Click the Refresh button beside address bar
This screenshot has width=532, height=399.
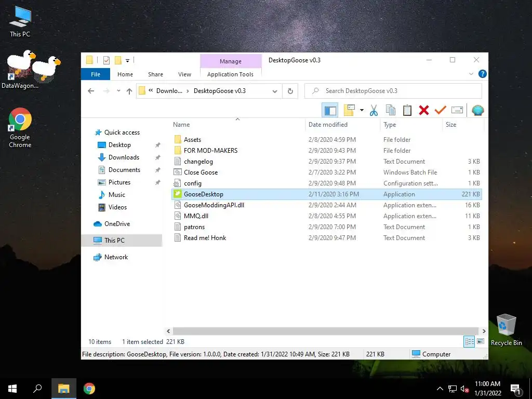(290, 91)
